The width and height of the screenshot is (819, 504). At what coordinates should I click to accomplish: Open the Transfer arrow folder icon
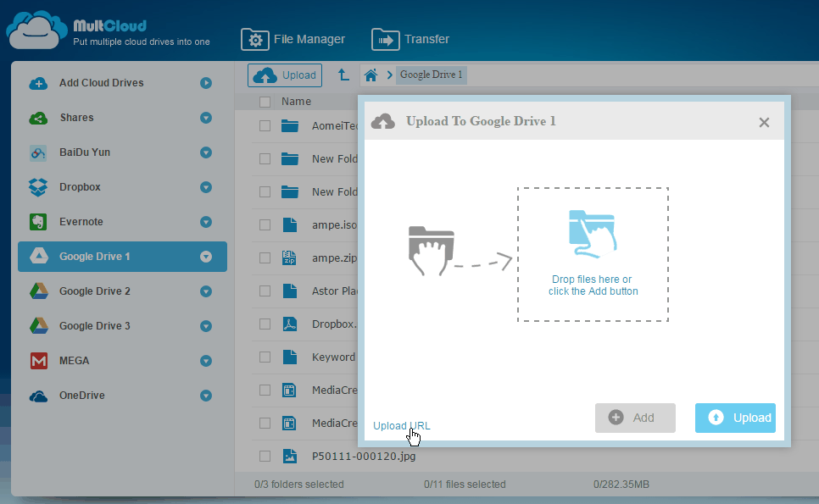point(386,40)
